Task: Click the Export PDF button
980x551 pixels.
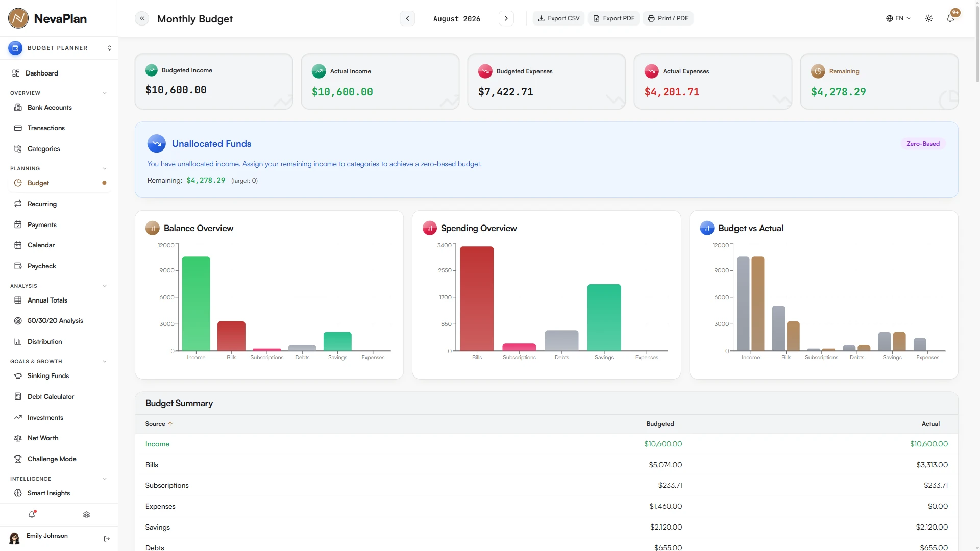Action: (x=614, y=18)
